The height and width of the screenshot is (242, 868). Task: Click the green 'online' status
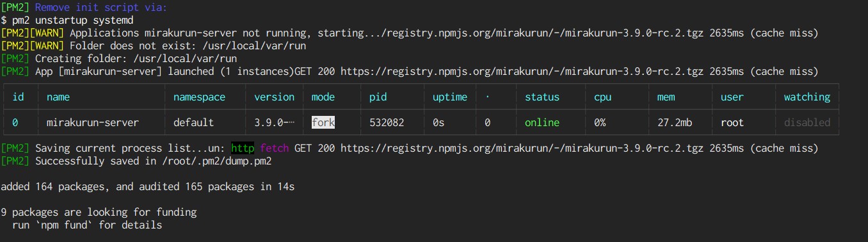[x=542, y=122]
